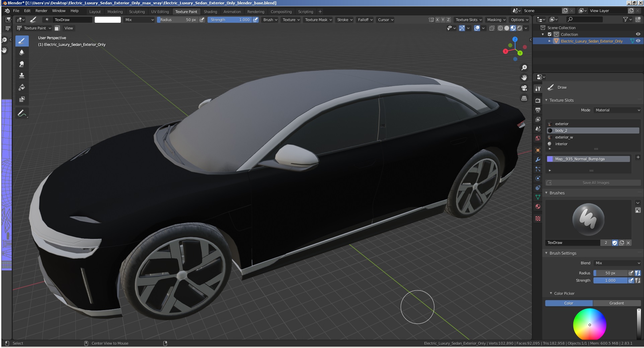
Task: Toggle radius pen pressure in header
Action: [x=202, y=20]
